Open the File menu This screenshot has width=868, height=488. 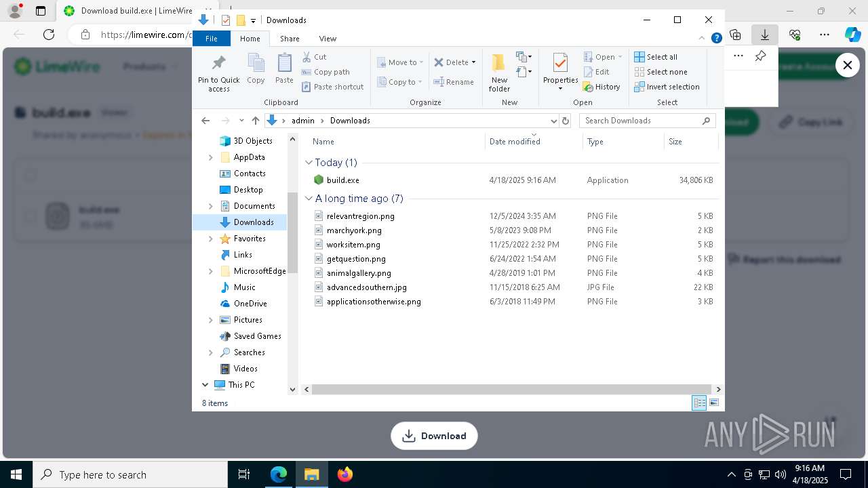pos(212,39)
